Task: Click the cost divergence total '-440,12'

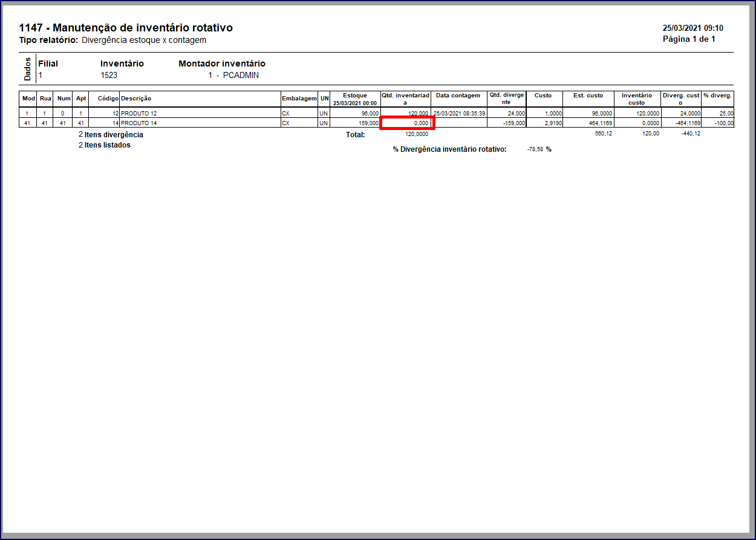Action: tap(690, 134)
